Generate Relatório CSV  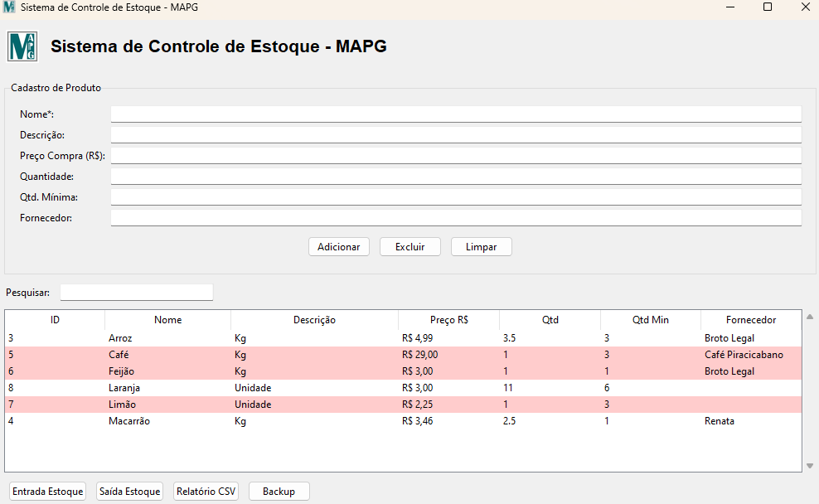(x=206, y=492)
